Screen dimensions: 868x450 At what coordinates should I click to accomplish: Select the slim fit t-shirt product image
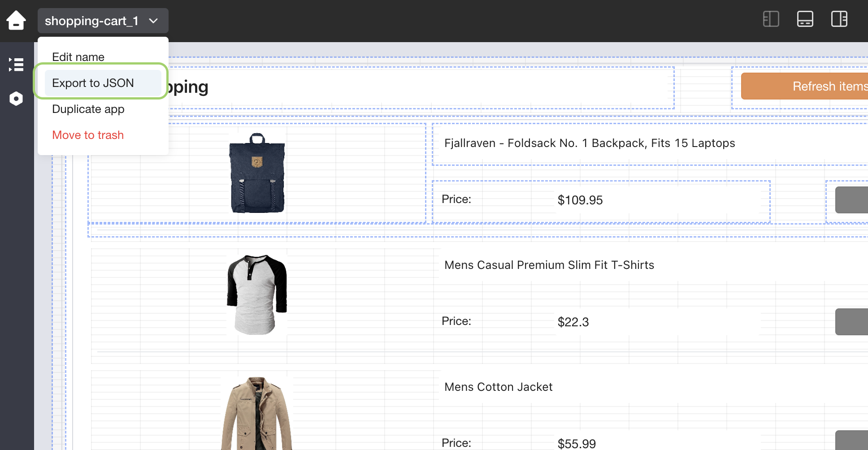pos(257,294)
